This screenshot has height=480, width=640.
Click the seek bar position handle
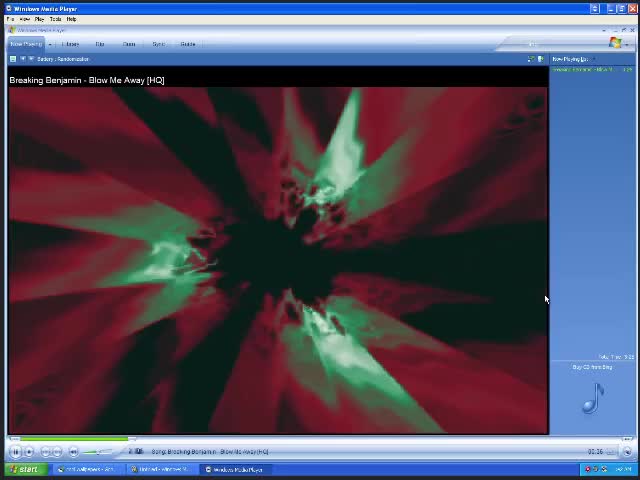[x=132, y=439]
